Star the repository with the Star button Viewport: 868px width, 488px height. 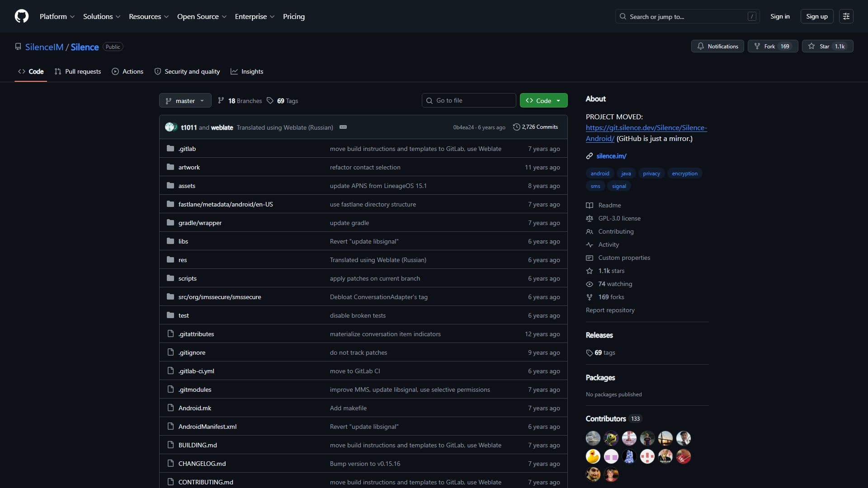pos(827,46)
